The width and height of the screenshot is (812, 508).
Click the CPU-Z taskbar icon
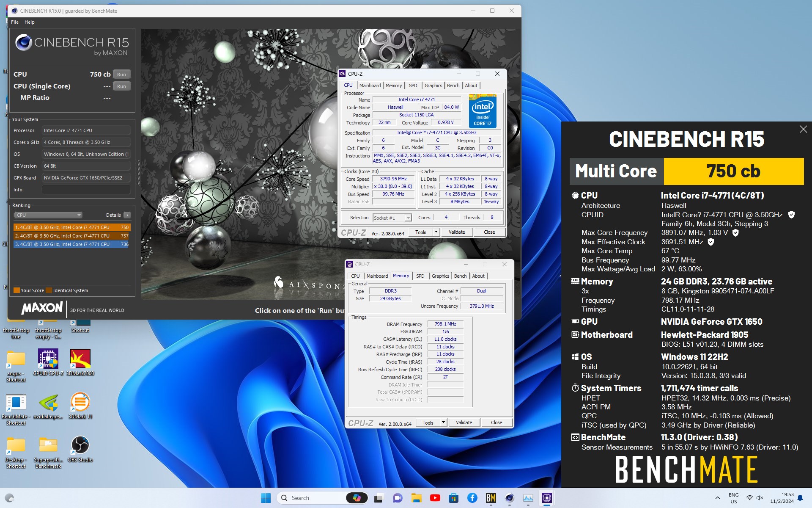547,498
